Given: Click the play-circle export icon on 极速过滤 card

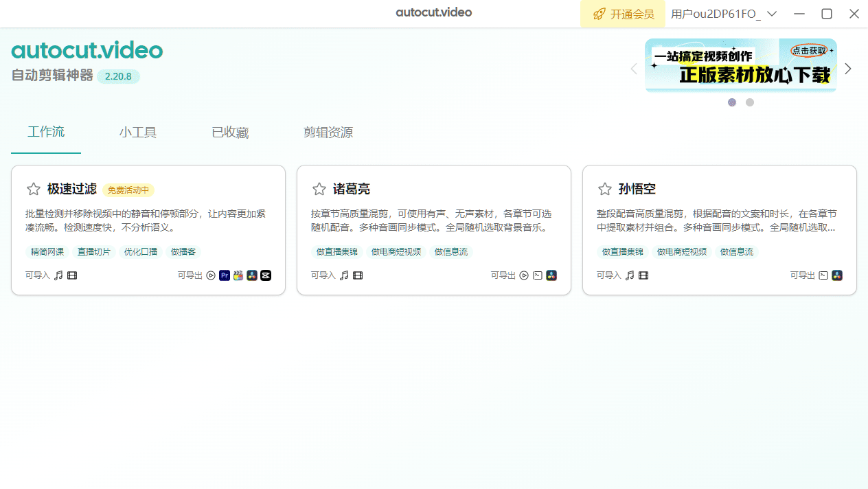Looking at the screenshot, I should (211, 275).
